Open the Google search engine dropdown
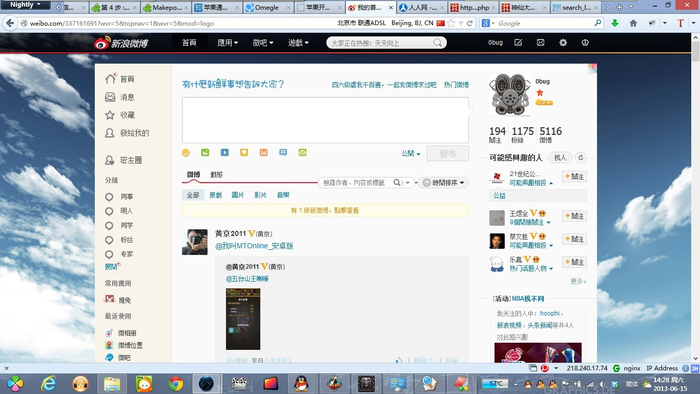Viewport: 700px width, 394px height. pos(488,23)
